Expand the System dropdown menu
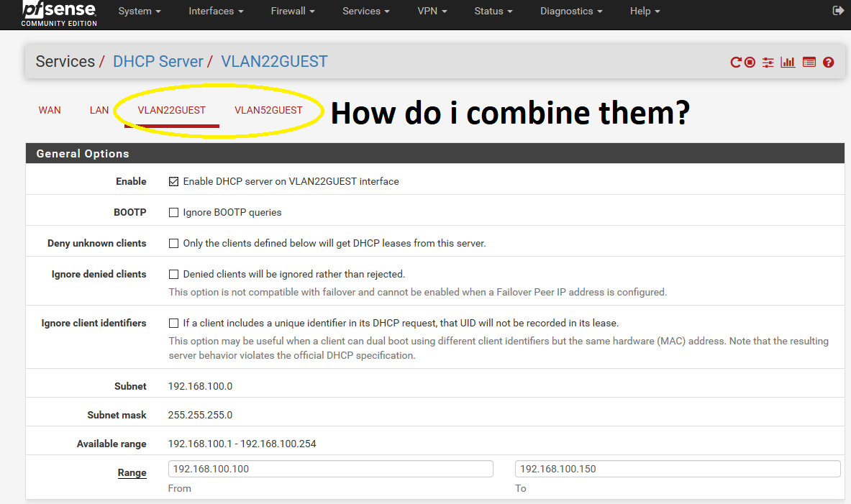Viewport: 851px width, 504px height. click(x=140, y=12)
